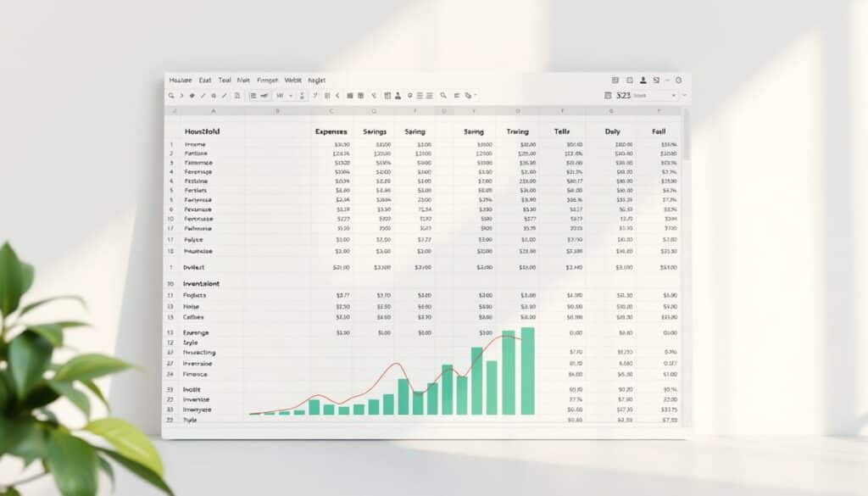Click the document page icon in the toolbar
868x496 pixels.
[237, 95]
